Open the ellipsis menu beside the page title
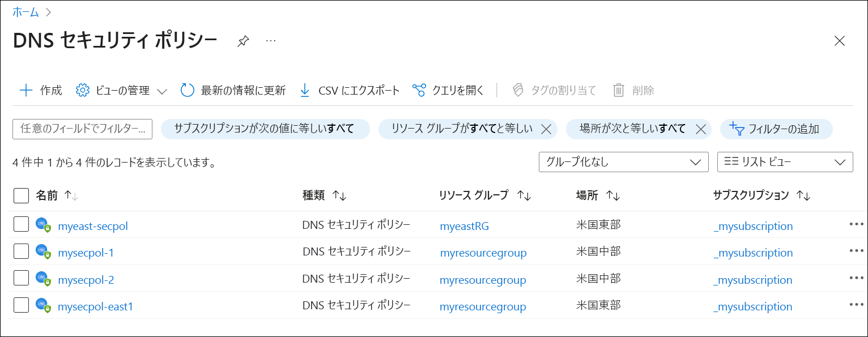 pos(271,41)
